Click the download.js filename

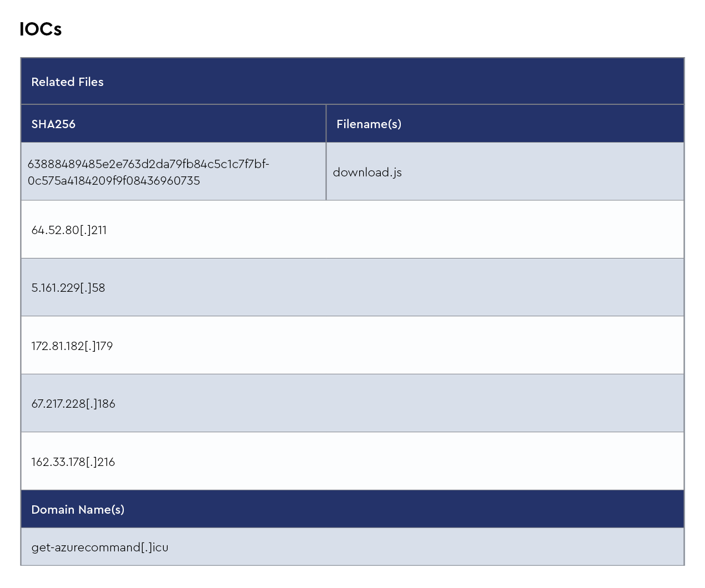[367, 172]
